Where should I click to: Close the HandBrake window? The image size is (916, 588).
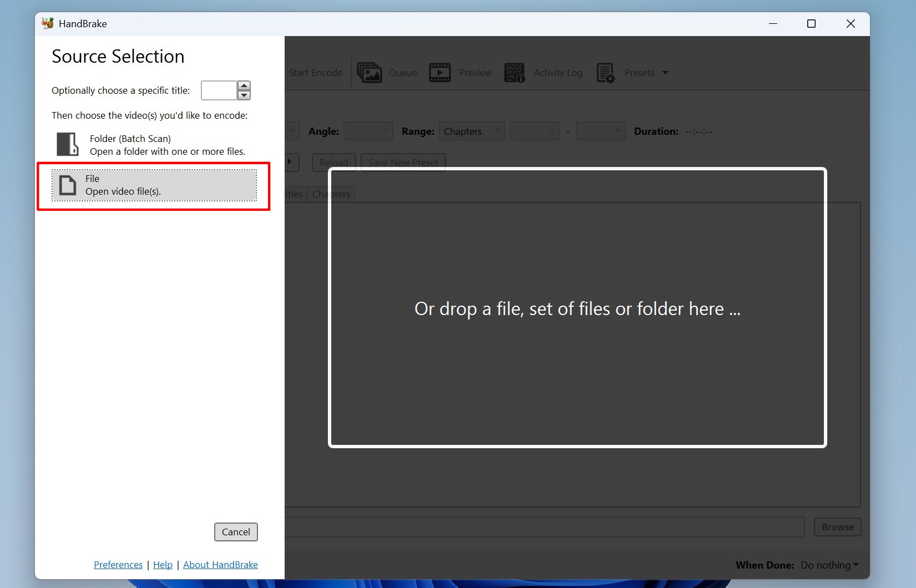point(851,24)
